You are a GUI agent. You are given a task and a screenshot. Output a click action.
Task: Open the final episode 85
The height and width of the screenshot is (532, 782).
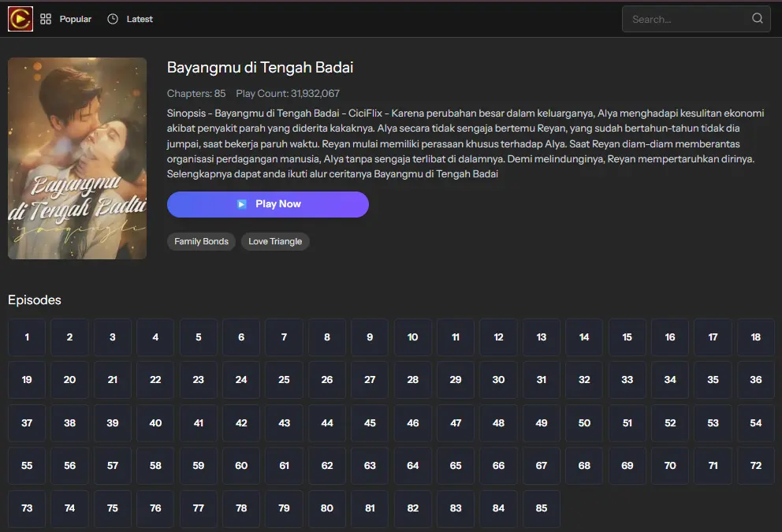tap(541, 508)
